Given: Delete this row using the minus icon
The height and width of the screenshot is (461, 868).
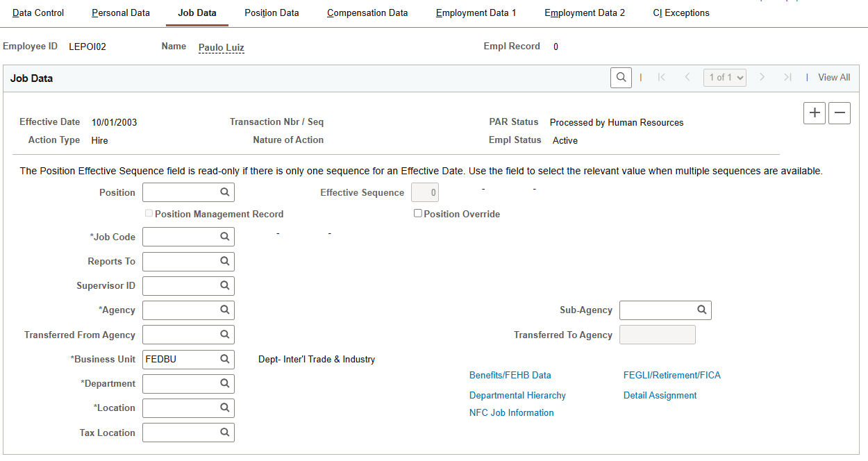Looking at the screenshot, I should click(x=839, y=112).
